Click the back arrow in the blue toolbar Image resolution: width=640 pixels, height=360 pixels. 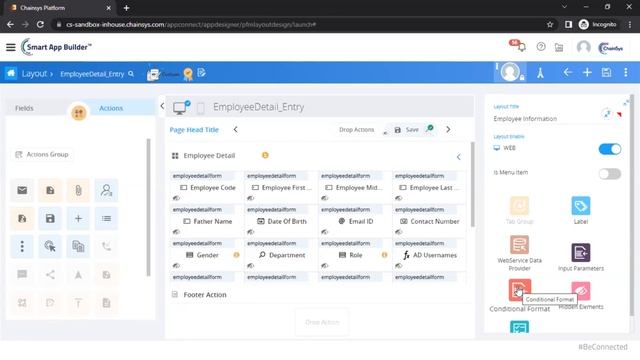567,73
